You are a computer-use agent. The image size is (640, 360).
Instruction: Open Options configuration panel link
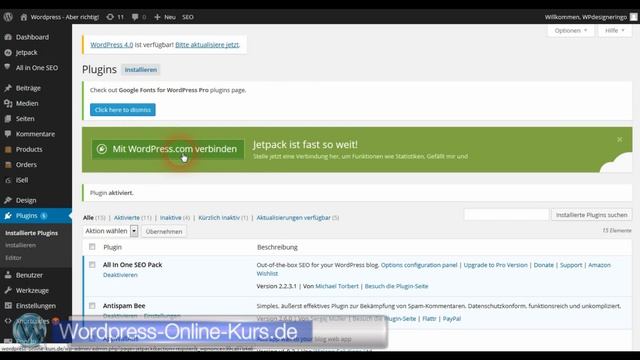(x=419, y=265)
